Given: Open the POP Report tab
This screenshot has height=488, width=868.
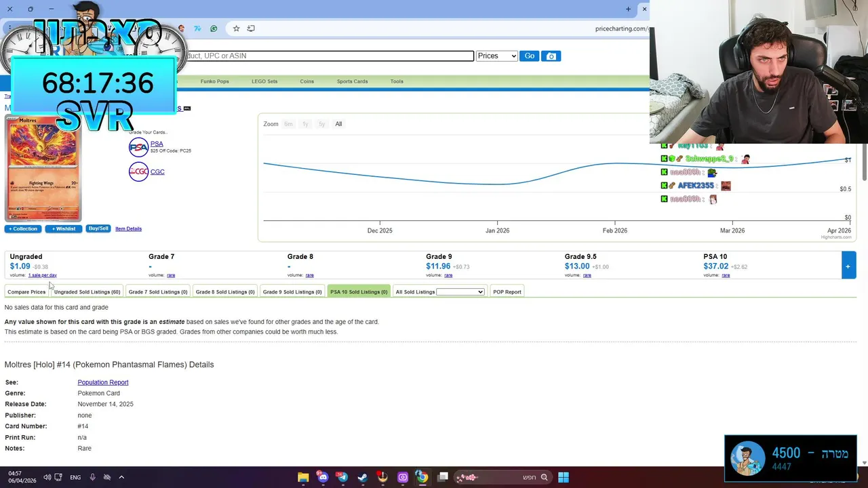Looking at the screenshot, I should [507, 292].
